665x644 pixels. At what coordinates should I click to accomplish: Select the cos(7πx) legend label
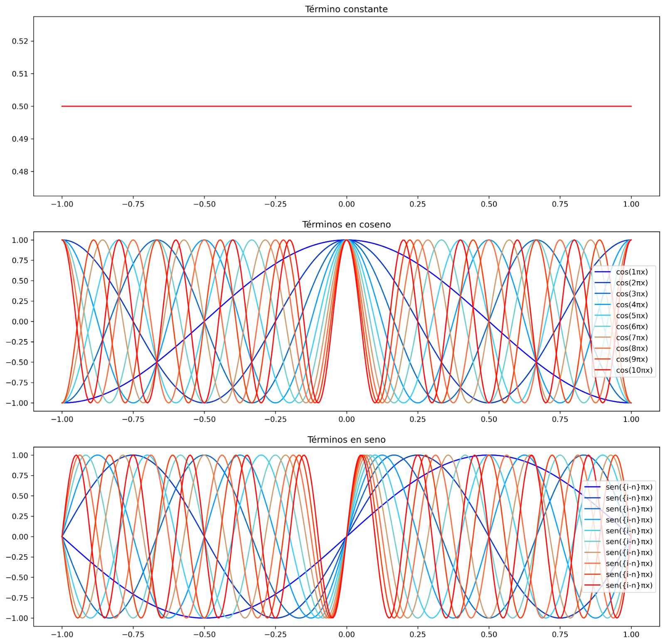pos(631,337)
